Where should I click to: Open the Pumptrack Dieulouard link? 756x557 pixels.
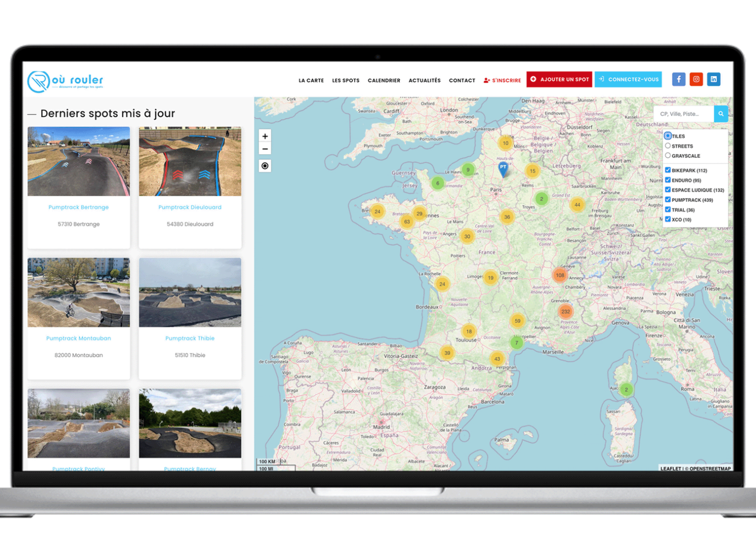pos(190,207)
